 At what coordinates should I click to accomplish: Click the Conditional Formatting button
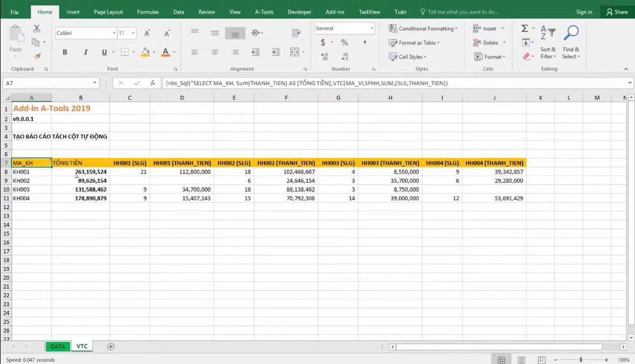423,28
